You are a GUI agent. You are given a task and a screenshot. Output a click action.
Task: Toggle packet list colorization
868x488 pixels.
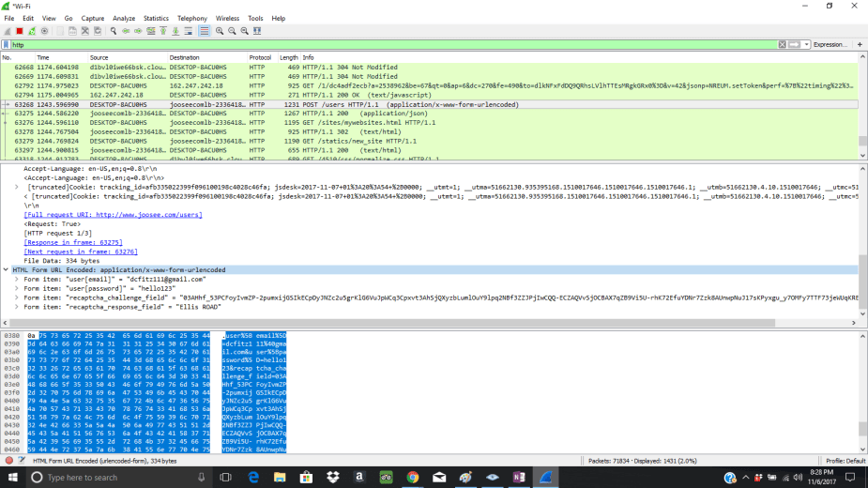205,31
